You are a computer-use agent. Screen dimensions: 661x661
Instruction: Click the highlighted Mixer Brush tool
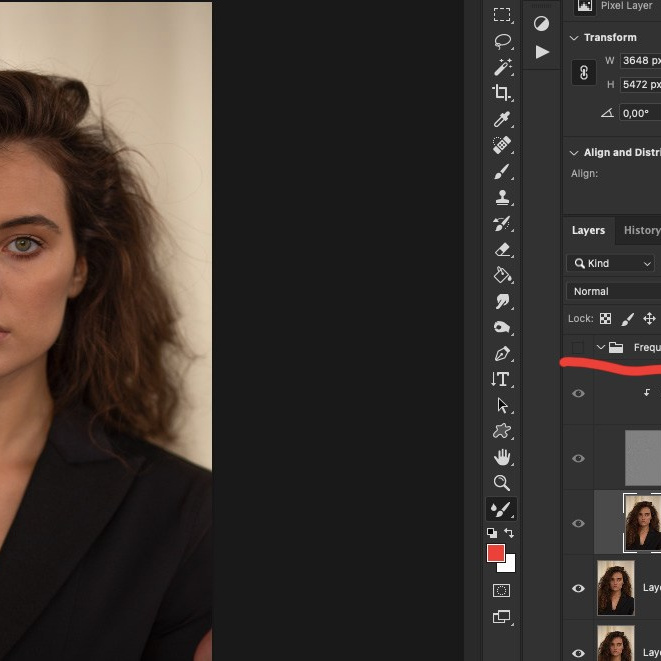tap(501, 509)
